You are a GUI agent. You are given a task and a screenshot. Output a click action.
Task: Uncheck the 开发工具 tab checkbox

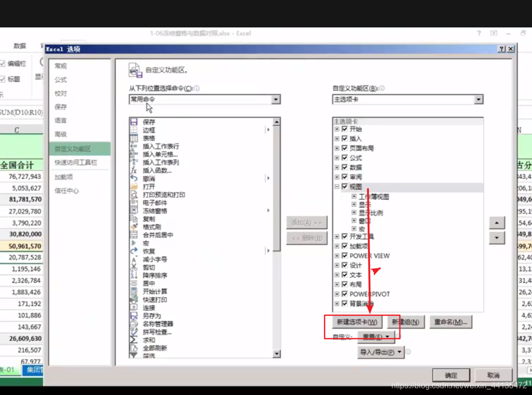point(345,236)
